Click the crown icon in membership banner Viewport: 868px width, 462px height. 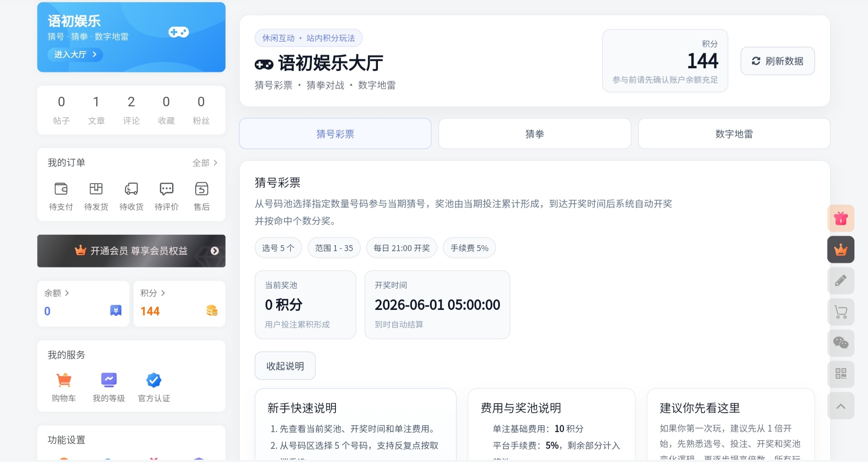[80, 250]
